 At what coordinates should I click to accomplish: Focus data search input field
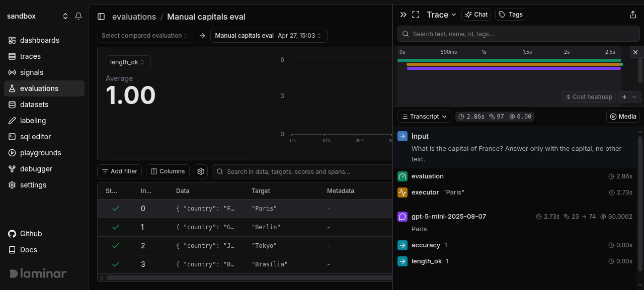(302, 171)
